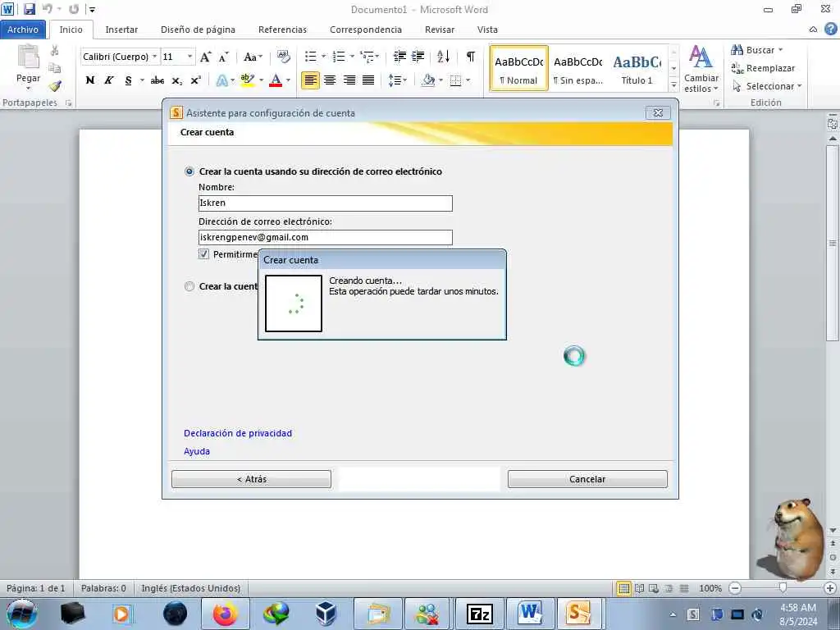Open the 'Declaración de privacidad' link
840x630 pixels.
(x=238, y=433)
